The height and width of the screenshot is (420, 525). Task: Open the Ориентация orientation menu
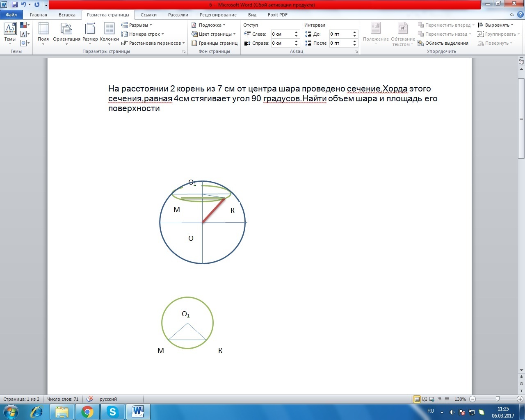coord(66,34)
